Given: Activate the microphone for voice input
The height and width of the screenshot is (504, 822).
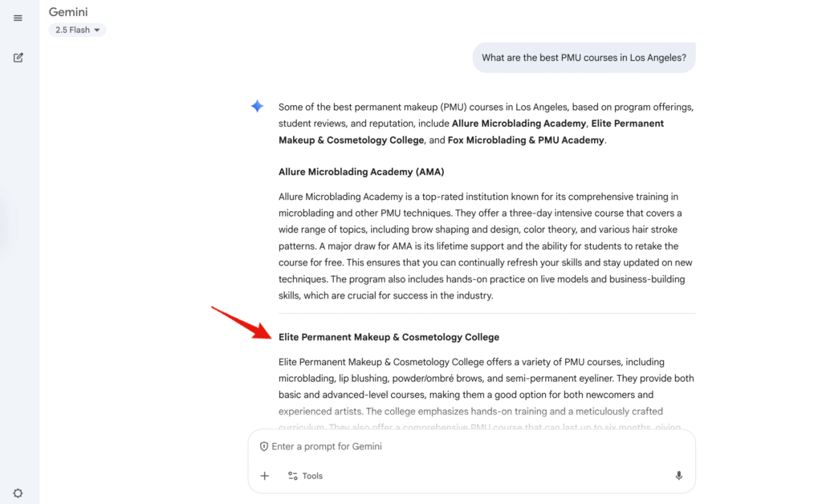Looking at the screenshot, I should point(678,476).
